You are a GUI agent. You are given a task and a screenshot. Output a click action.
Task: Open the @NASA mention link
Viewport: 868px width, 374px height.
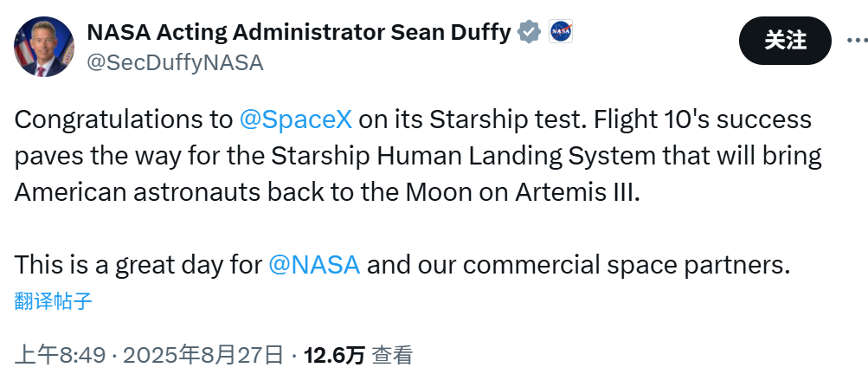(x=314, y=265)
